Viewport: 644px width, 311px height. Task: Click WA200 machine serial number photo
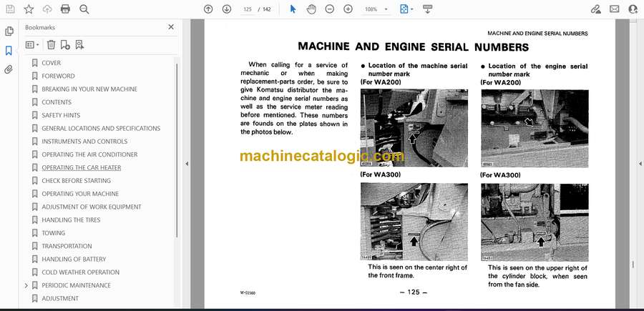(414, 128)
